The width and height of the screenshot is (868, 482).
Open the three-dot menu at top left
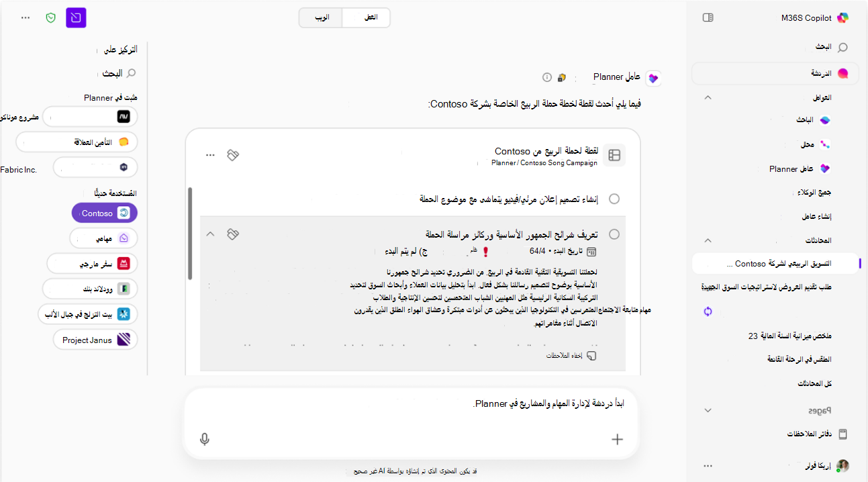pos(26,17)
